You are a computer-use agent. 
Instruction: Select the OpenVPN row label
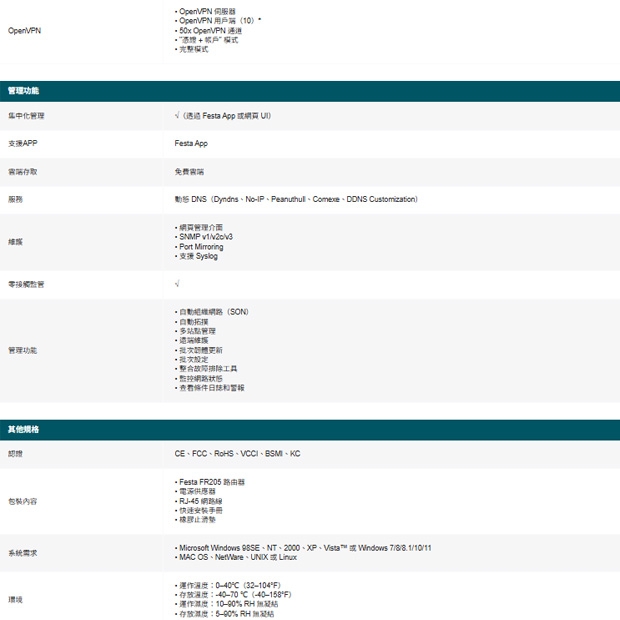click(x=25, y=30)
